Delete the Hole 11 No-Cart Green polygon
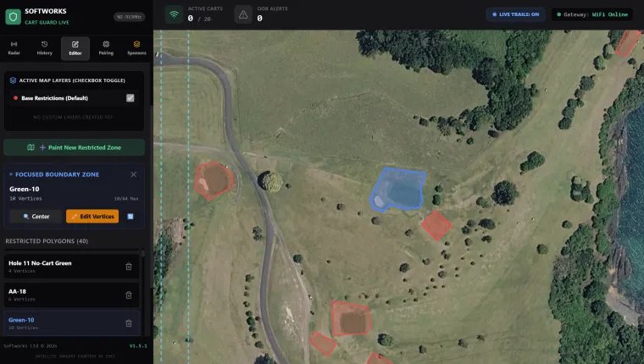 (x=129, y=267)
